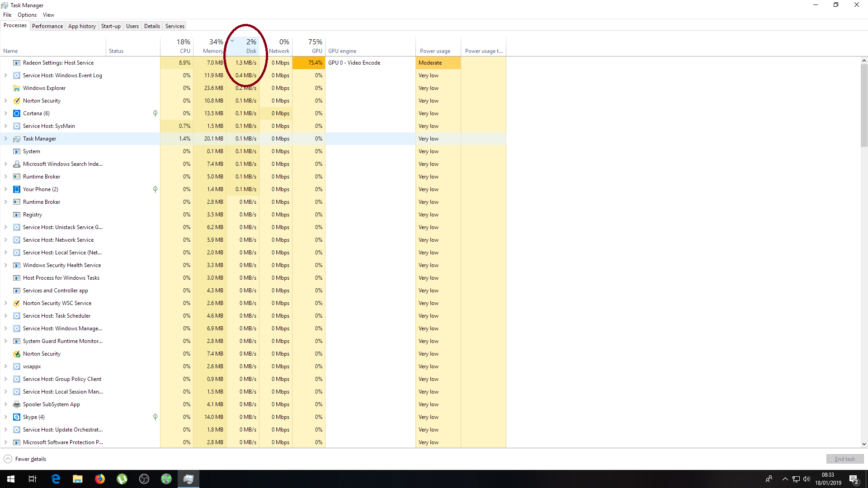868x488 pixels.
Task: Click the Norton Security checkmark icon in the row with 10.8 MB memory
Action: click(x=17, y=101)
